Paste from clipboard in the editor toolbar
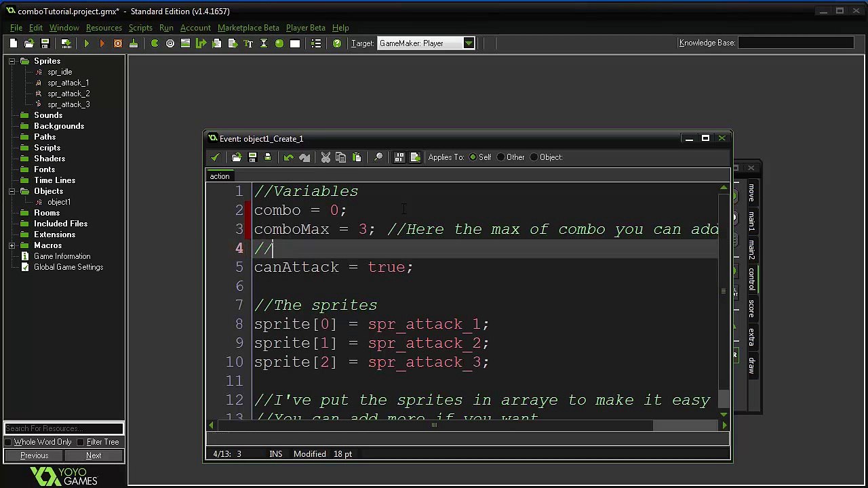The image size is (868, 488). [x=357, y=157]
